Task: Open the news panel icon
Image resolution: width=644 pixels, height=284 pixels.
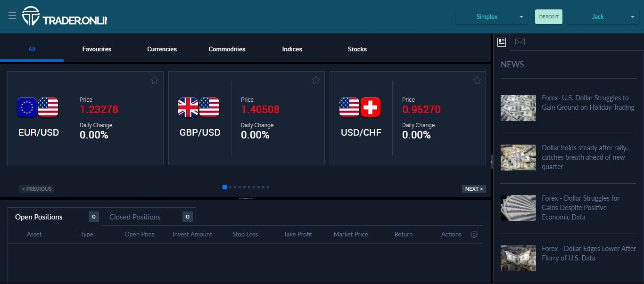Action: (502, 42)
